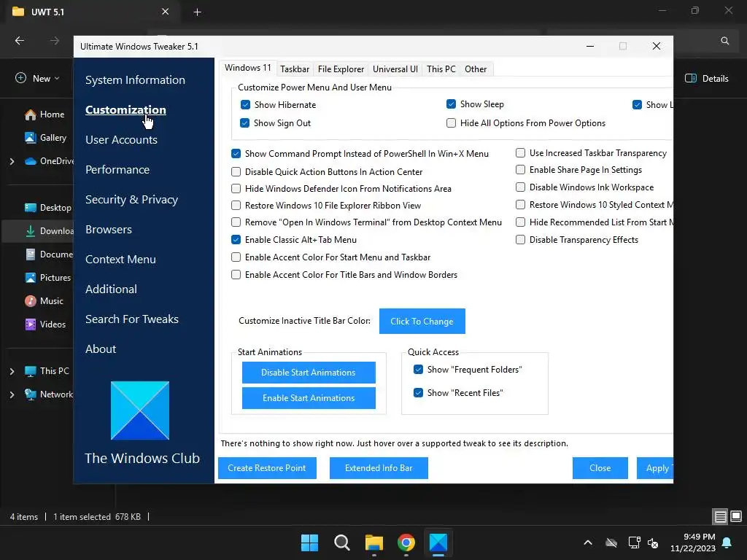Open Home in File Explorer sidebar
Viewport: 747px width, 560px height.
[44, 114]
